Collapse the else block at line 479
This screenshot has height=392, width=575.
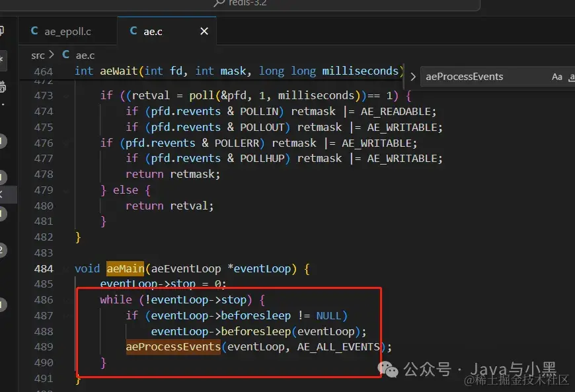[x=66, y=190]
